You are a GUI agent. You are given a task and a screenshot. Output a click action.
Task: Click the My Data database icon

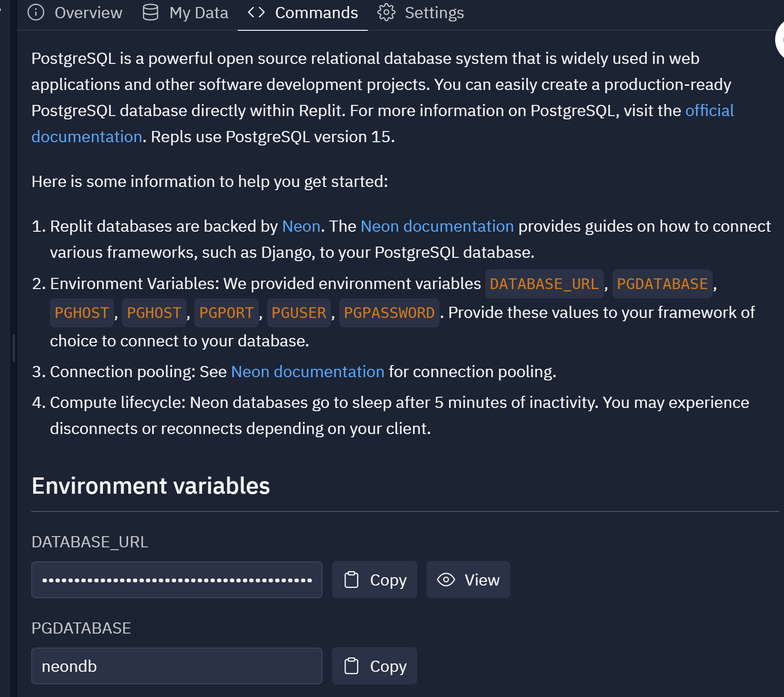[151, 13]
